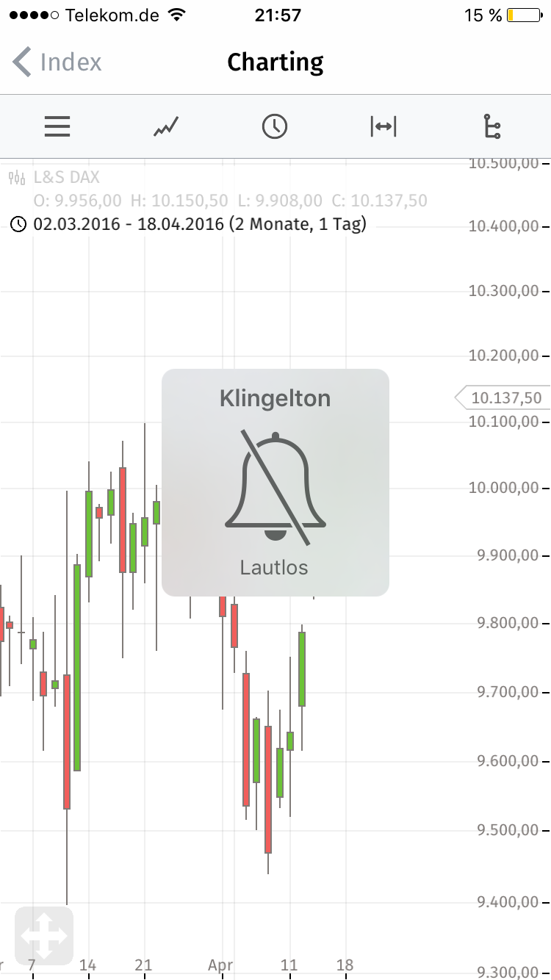Tap the OHLC values line
This screenshot has width=551, height=980.
pyautogui.click(x=230, y=201)
